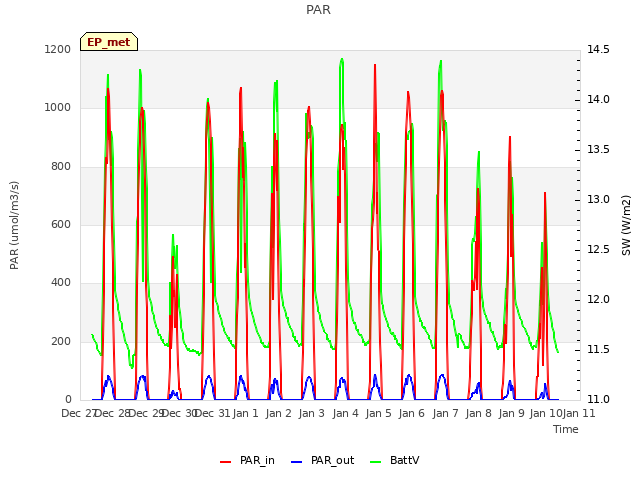Click the Jan 1 x-axis tick label
The image size is (640, 480).
pos(246,413)
